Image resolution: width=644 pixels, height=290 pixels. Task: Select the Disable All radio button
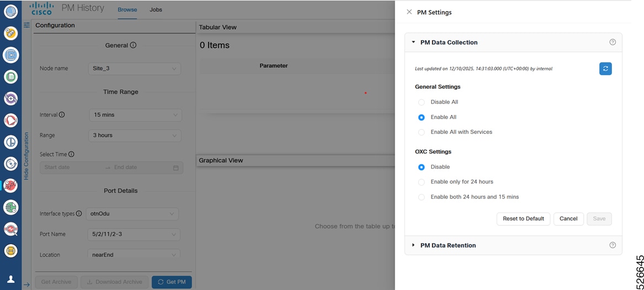[x=421, y=102]
